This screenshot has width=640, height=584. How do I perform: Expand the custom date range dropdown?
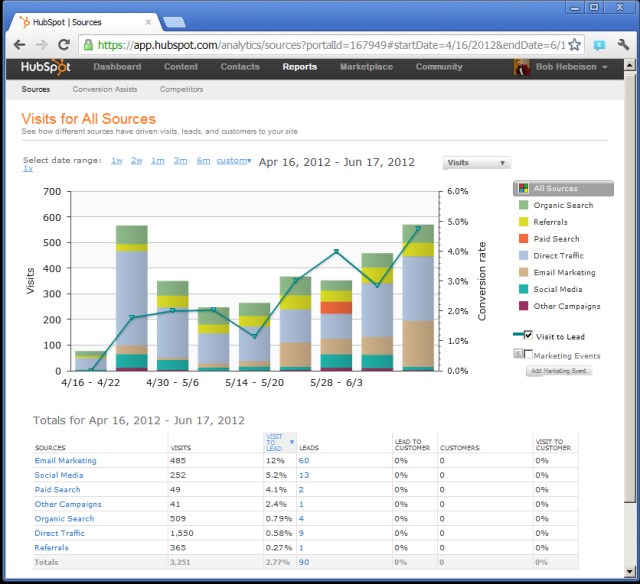[x=234, y=161]
